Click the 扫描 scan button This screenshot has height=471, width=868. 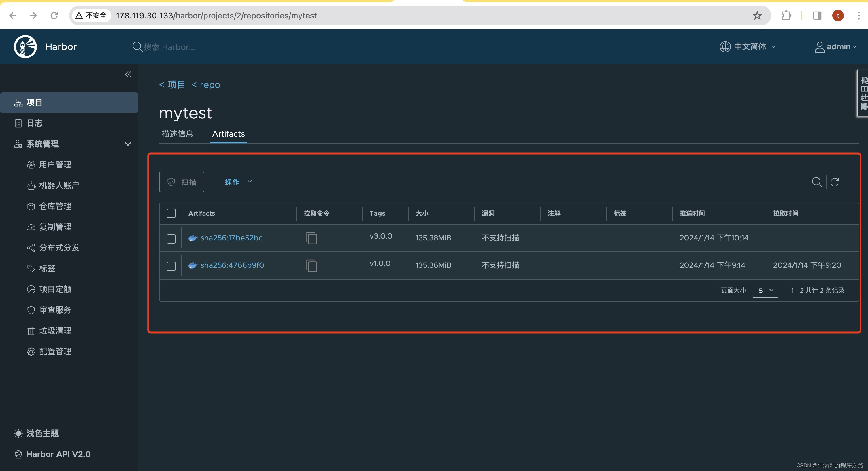pos(182,182)
